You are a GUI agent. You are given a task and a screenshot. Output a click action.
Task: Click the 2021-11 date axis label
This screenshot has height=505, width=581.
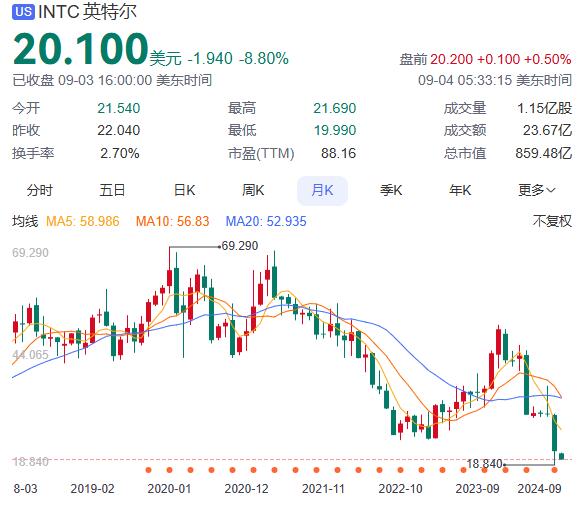pos(323,489)
